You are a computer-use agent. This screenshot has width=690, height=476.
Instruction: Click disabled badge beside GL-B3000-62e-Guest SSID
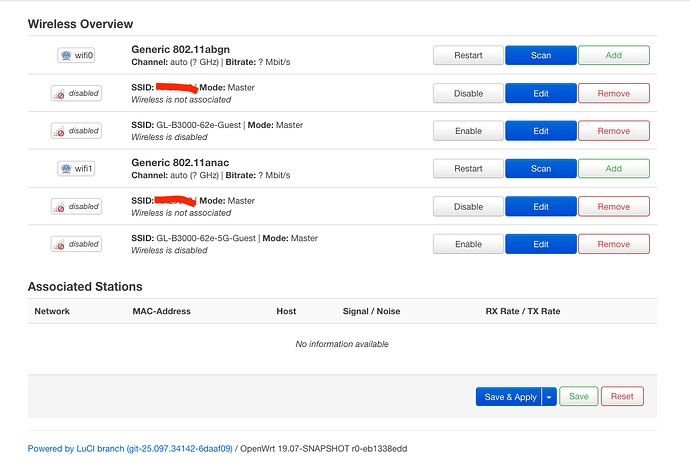point(76,131)
